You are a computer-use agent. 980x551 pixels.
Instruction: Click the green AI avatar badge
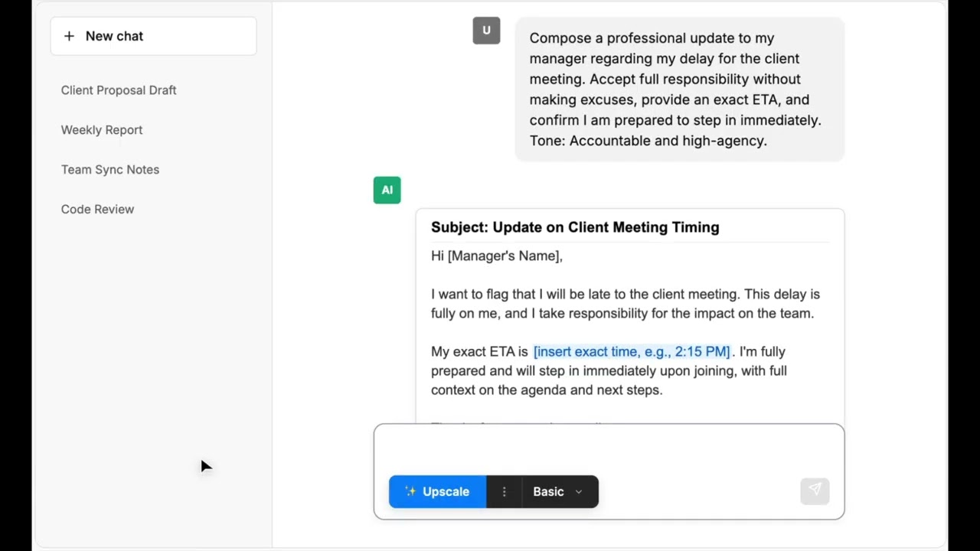click(x=387, y=190)
